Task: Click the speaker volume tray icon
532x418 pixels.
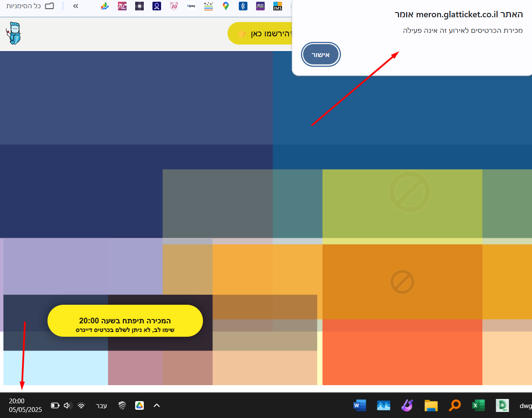Action: (67, 405)
